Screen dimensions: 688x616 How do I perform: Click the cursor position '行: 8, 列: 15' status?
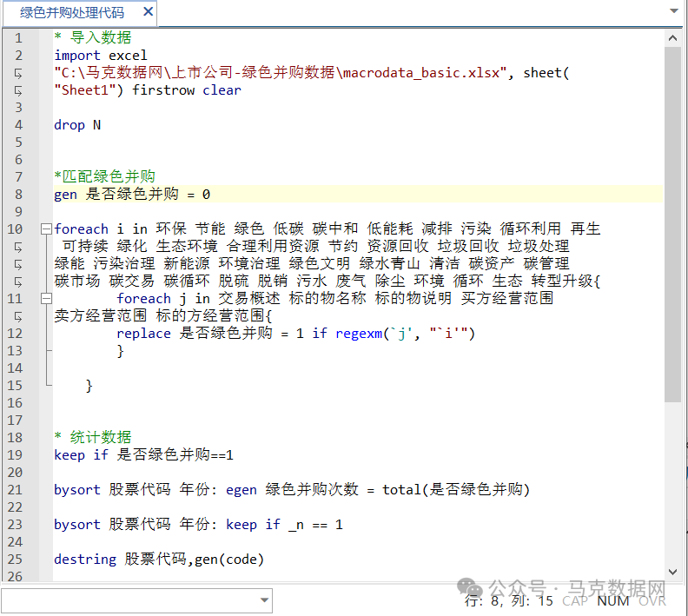pos(508,600)
